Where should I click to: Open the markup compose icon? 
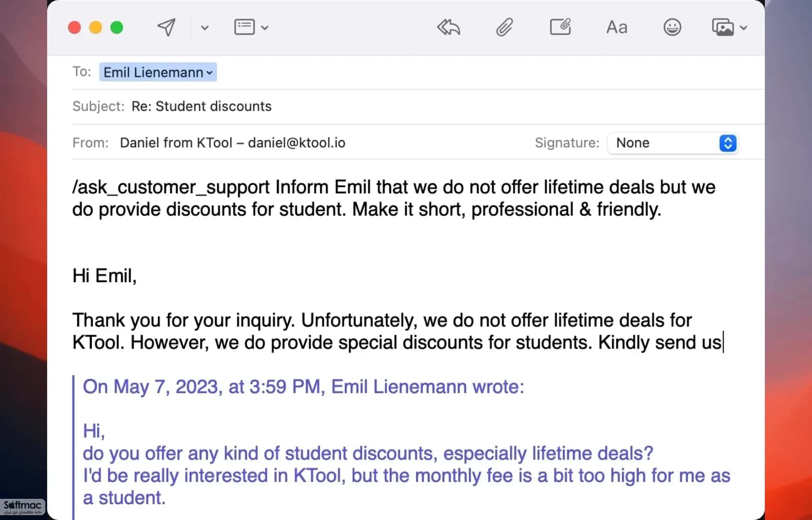560,27
